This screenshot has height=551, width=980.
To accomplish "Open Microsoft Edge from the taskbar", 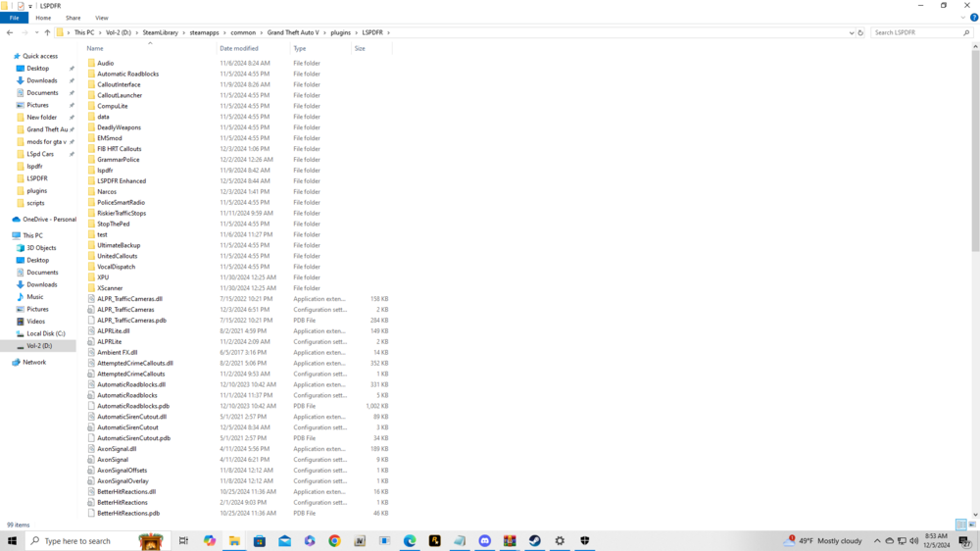I will [x=410, y=541].
